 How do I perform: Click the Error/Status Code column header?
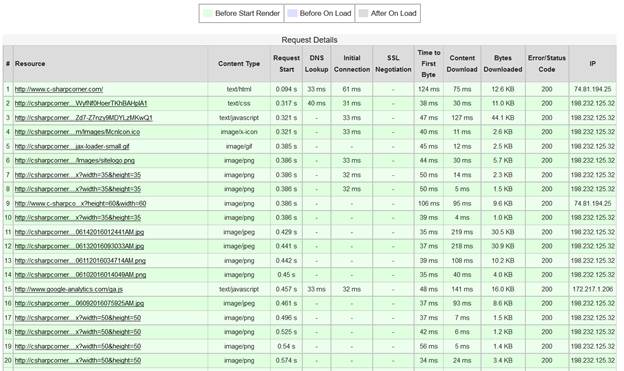tap(547, 64)
